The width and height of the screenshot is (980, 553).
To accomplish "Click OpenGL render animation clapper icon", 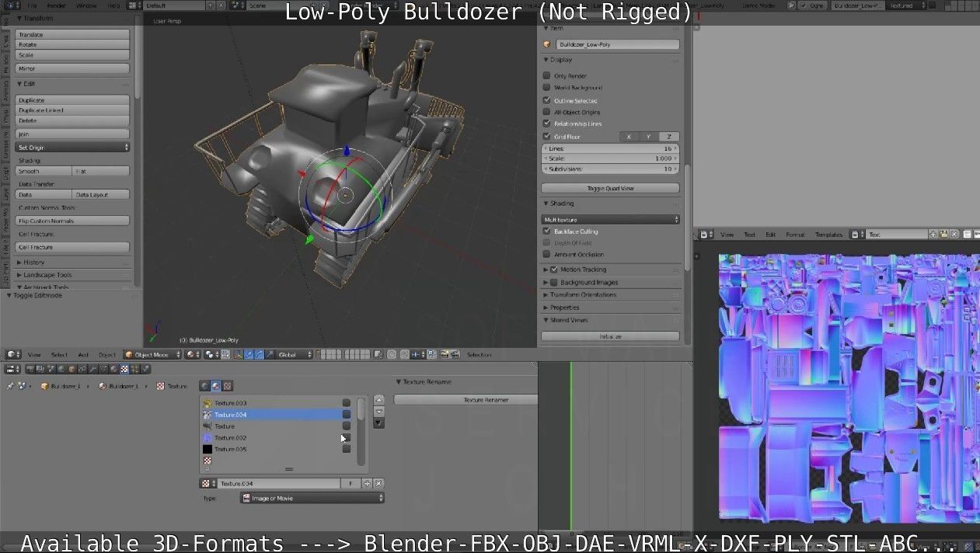I will pos(455,354).
